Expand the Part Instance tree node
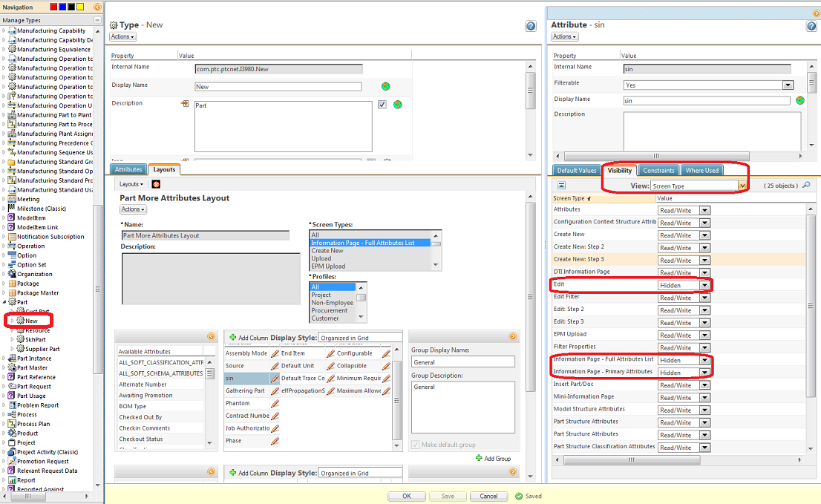Image resolution: width=821 pixels, height=504 pixels. pos(4,359)
